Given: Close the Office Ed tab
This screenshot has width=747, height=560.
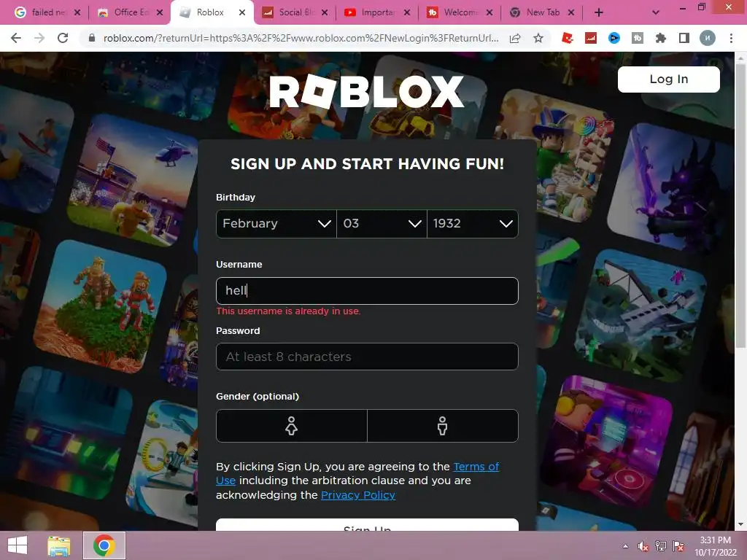Looking at the screenshot, I should pos(160,12).
